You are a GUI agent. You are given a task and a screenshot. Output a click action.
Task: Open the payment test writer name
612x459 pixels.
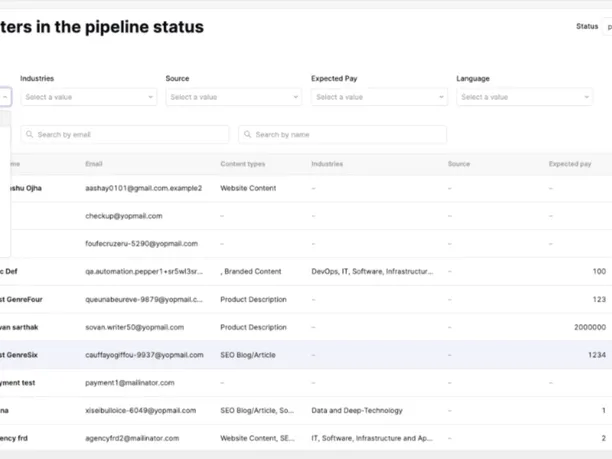[x=18, y=383]
